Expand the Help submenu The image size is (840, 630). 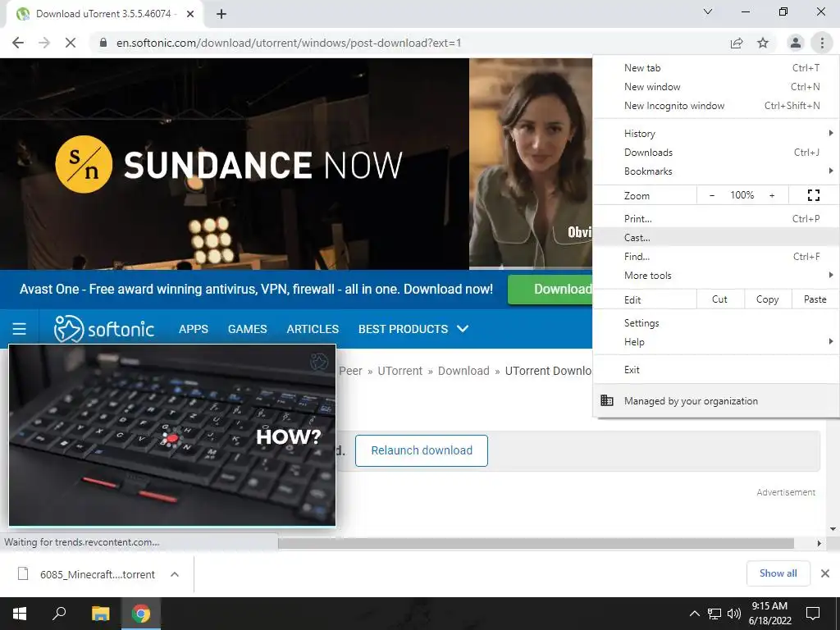click(x=716, y=342)
